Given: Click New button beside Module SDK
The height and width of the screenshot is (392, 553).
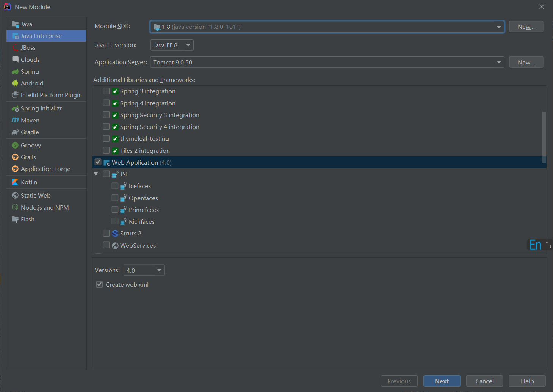Looking at the screenshot, I should pos(526,27).
